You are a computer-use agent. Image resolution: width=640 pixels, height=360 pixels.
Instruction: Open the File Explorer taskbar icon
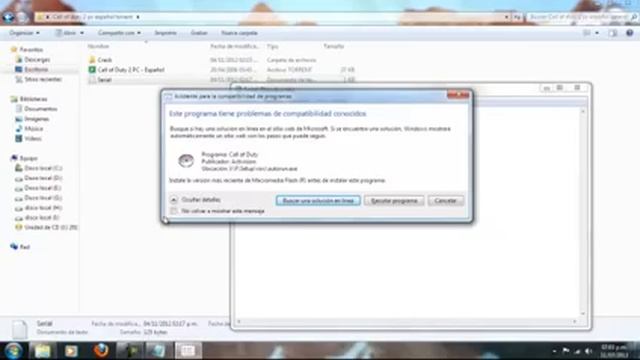pos(42,350)
